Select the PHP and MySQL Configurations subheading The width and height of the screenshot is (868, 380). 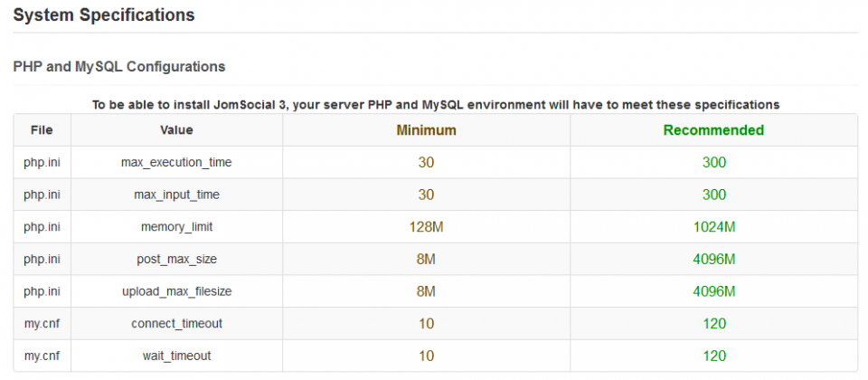point(119,66)
